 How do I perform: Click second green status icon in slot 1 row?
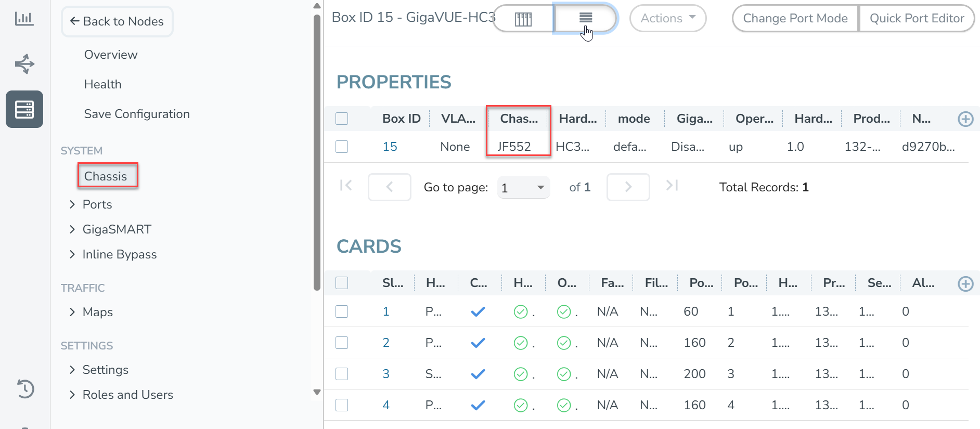point(564,311)
